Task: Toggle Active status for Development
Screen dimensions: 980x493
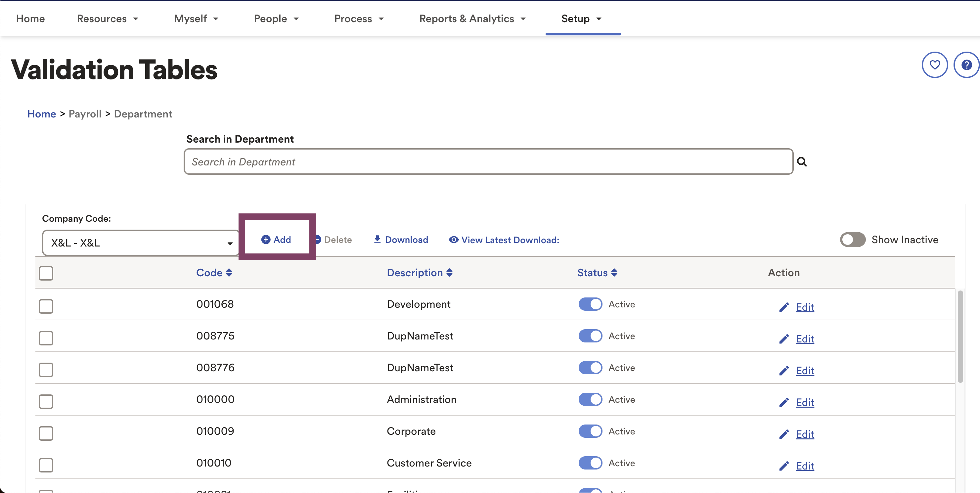Action: tap(591, 304)
